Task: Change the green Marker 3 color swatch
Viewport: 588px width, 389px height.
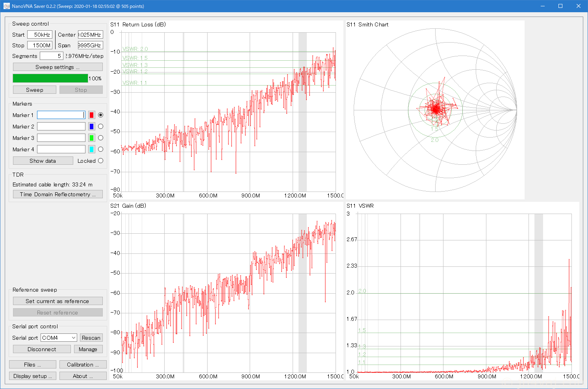Action: (x=91, y=138)
